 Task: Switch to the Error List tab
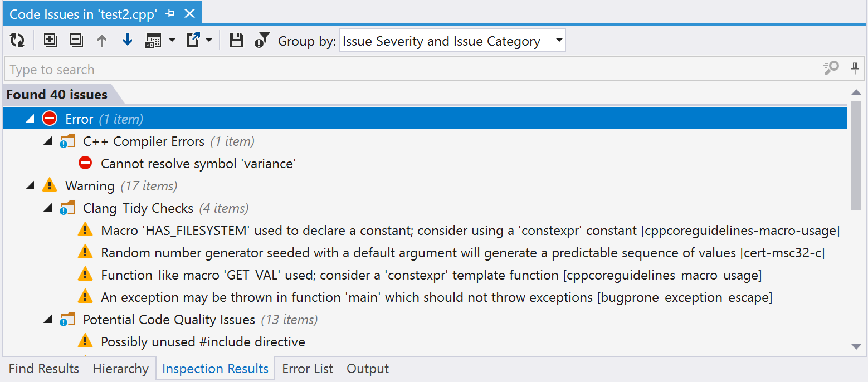point(308,369)
